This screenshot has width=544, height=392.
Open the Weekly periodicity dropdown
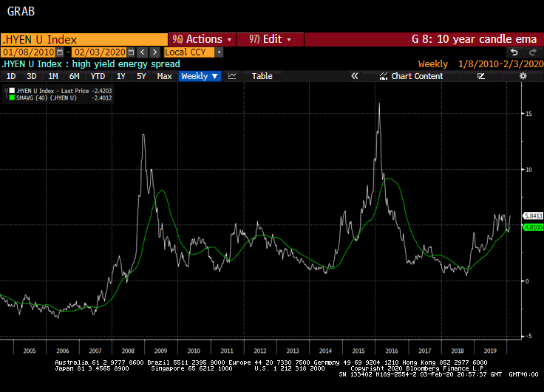click(x=200, y=76)
